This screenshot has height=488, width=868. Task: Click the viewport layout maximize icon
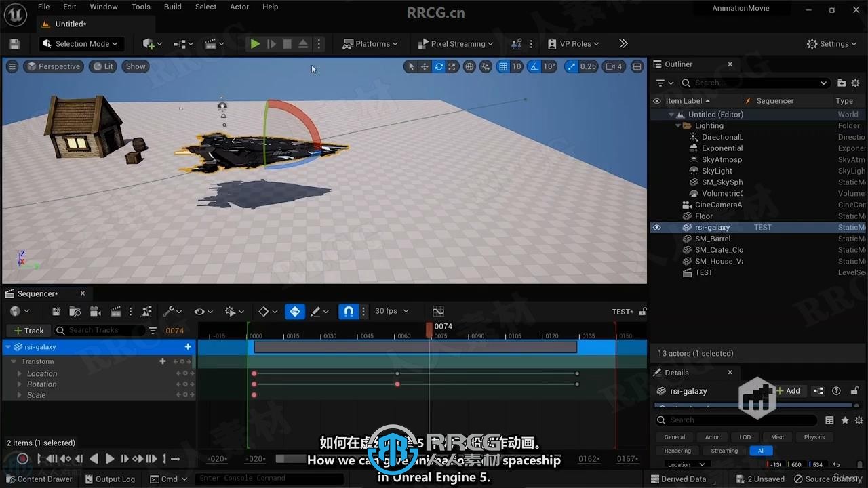click(x=637, y=66)
